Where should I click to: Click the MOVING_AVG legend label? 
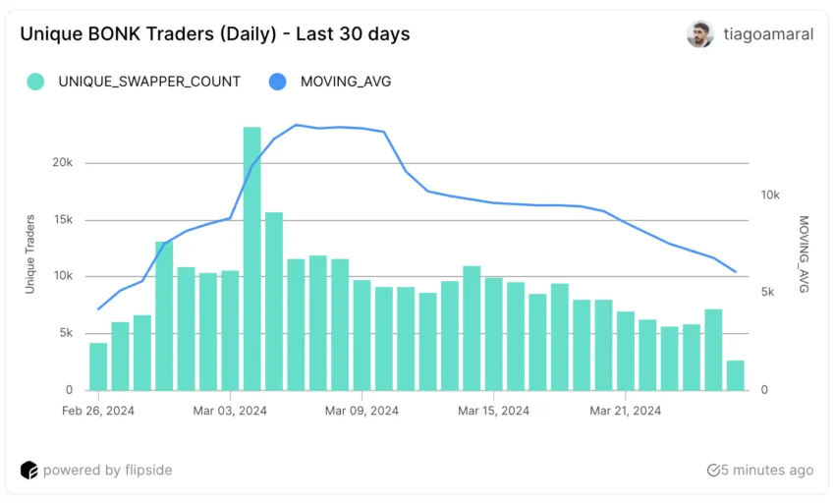(x=346, y=82)
